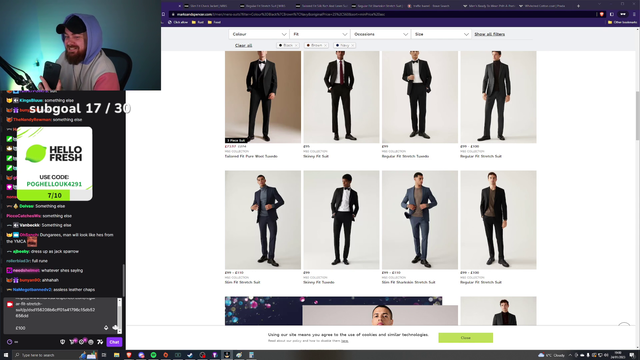Open the Other bookmarks folder
The height and width of the screenshot is (360, 640).
pyautogui.click(x=622, y=22)
